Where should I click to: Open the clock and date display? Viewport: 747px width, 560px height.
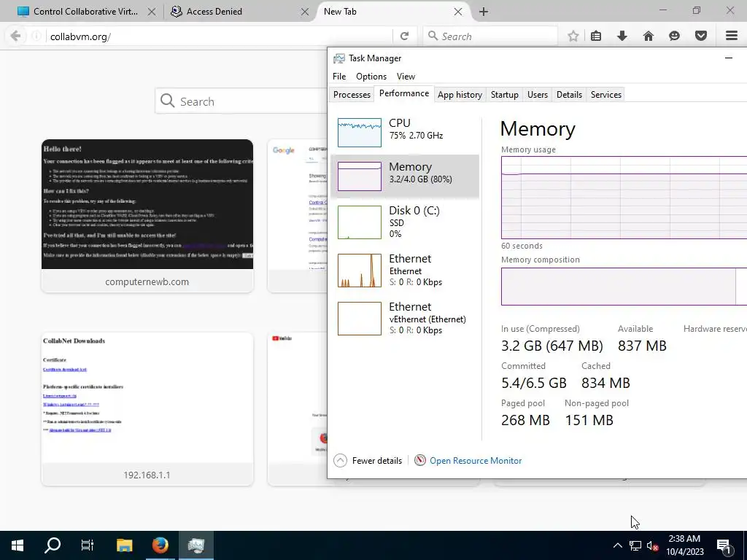pyautogui.click(x=684, y=545)
